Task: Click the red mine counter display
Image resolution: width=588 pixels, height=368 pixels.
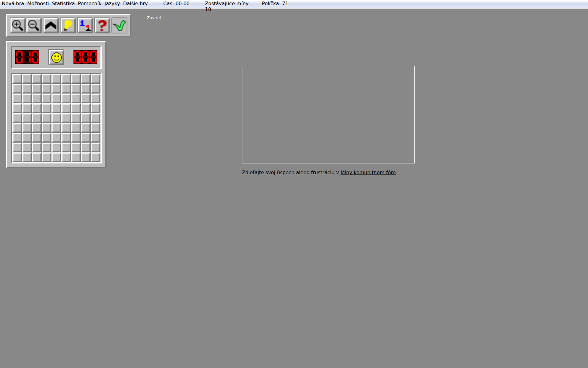Action: click(27, 57)
